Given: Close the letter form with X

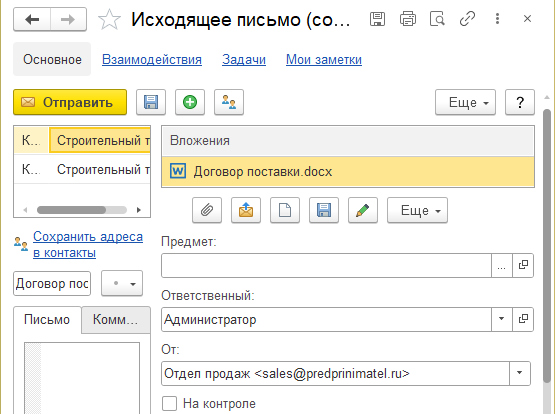Looking at the screenshot, I should click(x=527, y=19).
